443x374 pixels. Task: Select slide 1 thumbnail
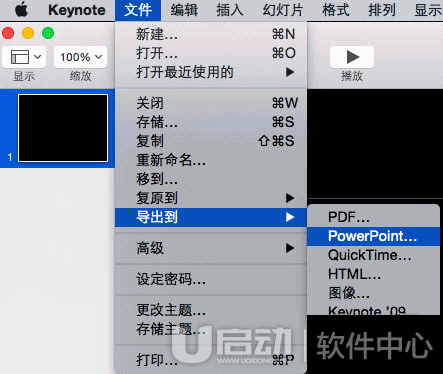click(63, 128)
